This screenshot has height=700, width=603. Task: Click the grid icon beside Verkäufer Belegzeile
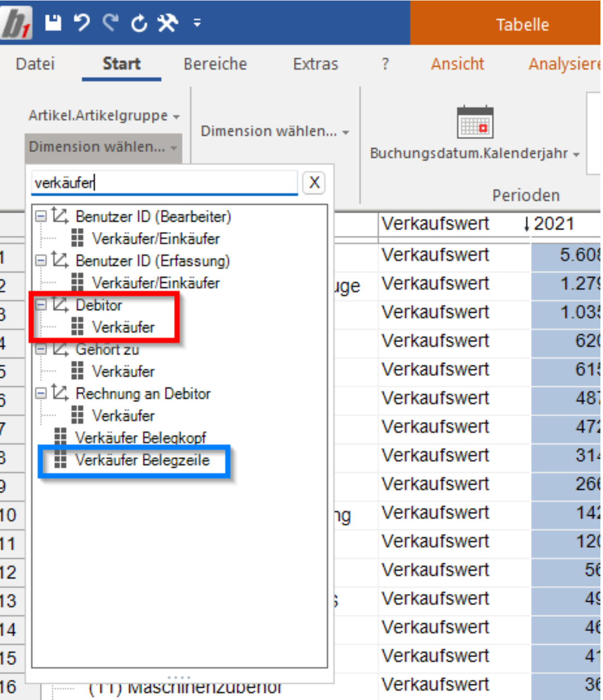pos(61,459)
